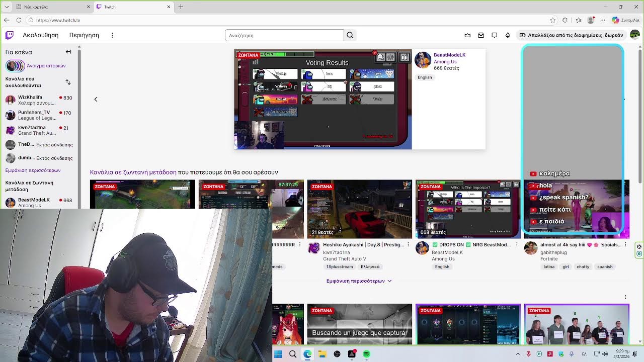The height and width of the screenshot is (362, 644).
Task: Open the Among Us category link in featured card
Action: (x=445, y=61)
